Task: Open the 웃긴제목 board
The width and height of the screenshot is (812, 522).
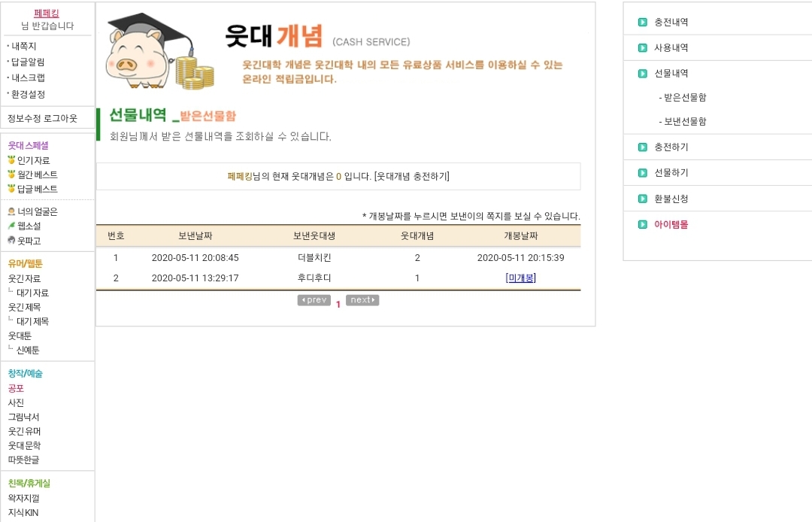Action: [x=24, y=308]
